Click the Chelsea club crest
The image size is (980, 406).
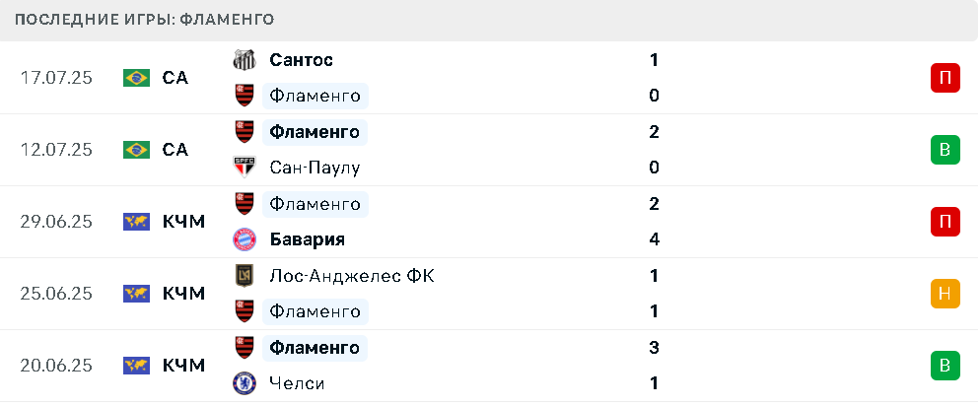tap(245, 383)
